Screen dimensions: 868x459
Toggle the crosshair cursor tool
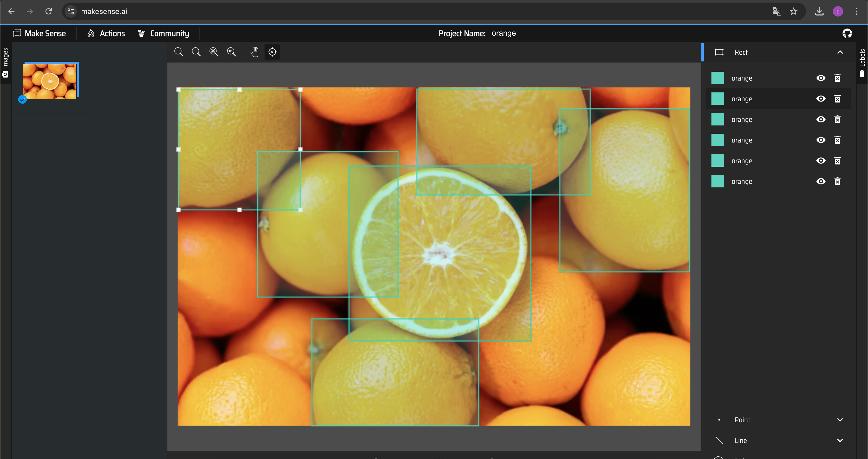click(272, 52)
